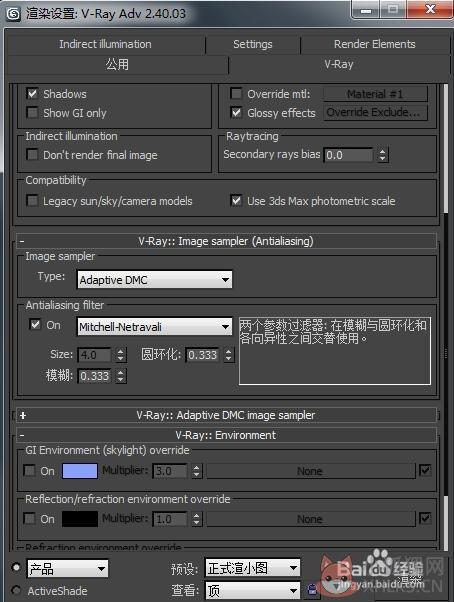Click GI Environment Multiplier spinner arrows

coord(196,471)
